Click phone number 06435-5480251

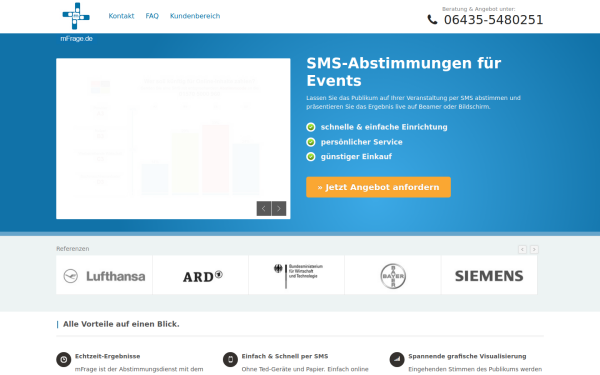[x=493, y=20]
